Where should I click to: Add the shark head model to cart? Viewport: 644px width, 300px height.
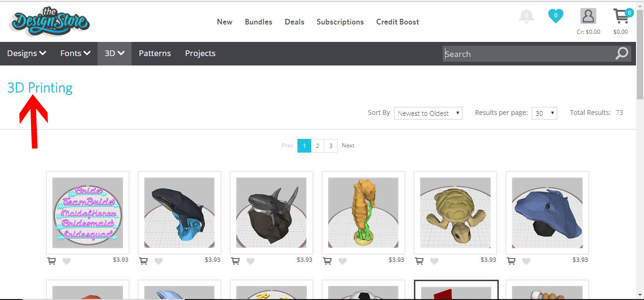tap(235, 261)
